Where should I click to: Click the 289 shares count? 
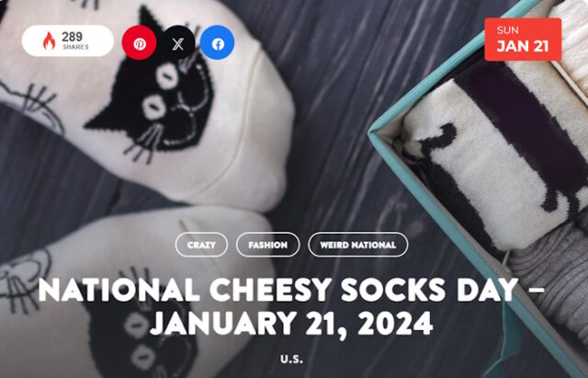pos(72,37)
